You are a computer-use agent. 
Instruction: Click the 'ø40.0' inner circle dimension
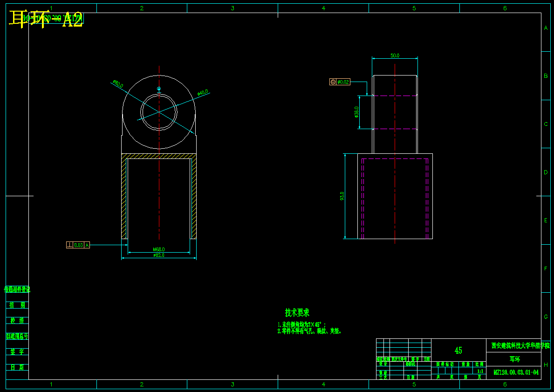point(203,93)
